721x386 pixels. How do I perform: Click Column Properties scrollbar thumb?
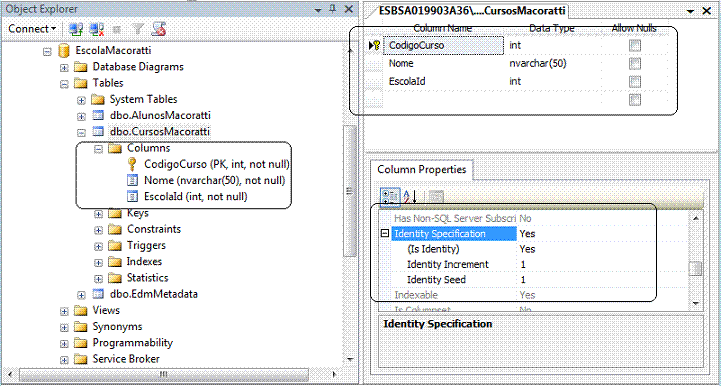click(695, 269)
